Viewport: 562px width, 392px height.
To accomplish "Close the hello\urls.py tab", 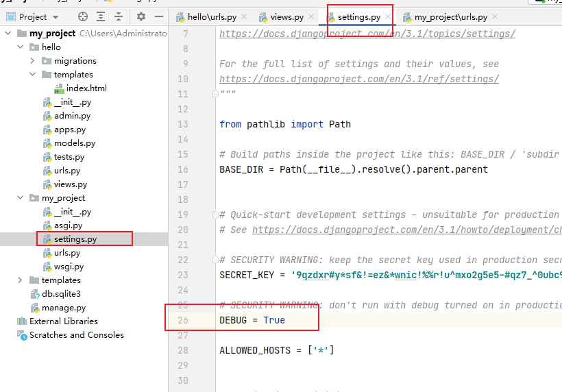I will [x=244, y=16].
